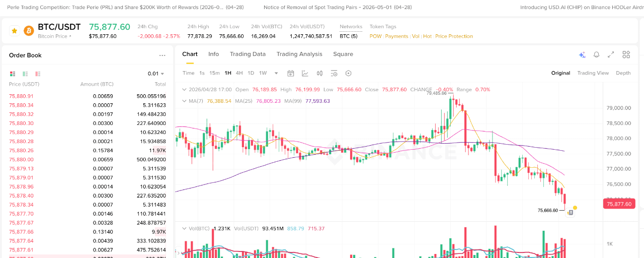644x258 pixels.
Task: Switch to the Chart tab
Action: (190, 54)
